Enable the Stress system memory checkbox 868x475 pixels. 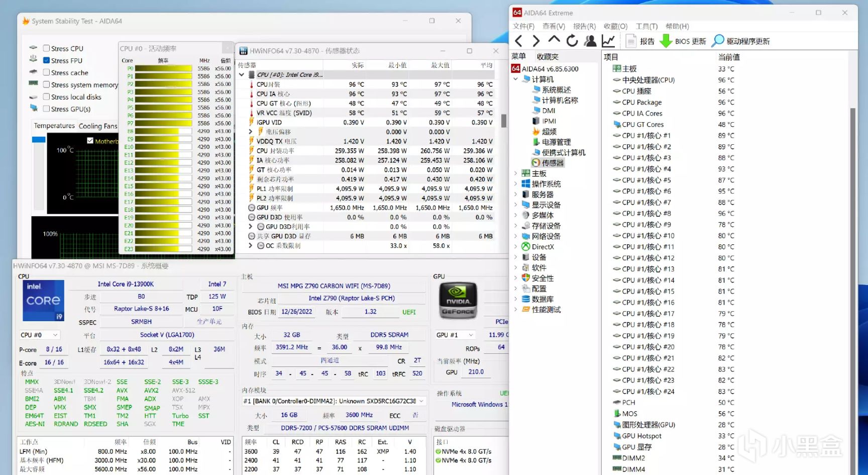click(46, 84)
